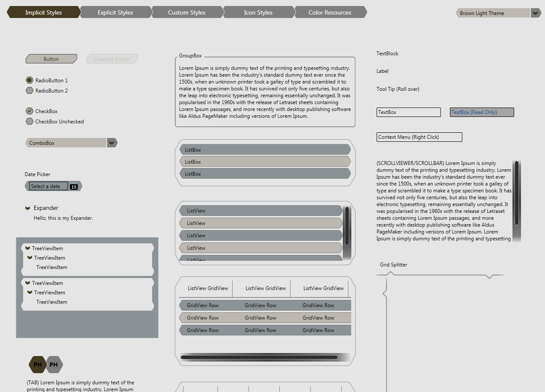Image resolution: width=545 pixels, height=392 pixels.
Task: Click the Select a date field
Action: pos(48,186)
